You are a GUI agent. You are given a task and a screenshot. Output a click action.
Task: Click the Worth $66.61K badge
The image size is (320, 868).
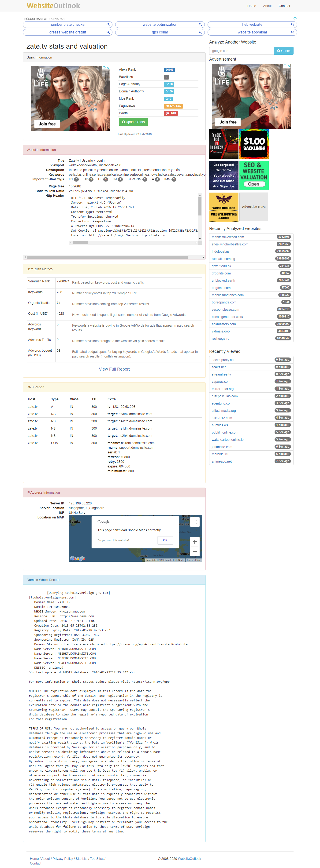tap(171, 113)
